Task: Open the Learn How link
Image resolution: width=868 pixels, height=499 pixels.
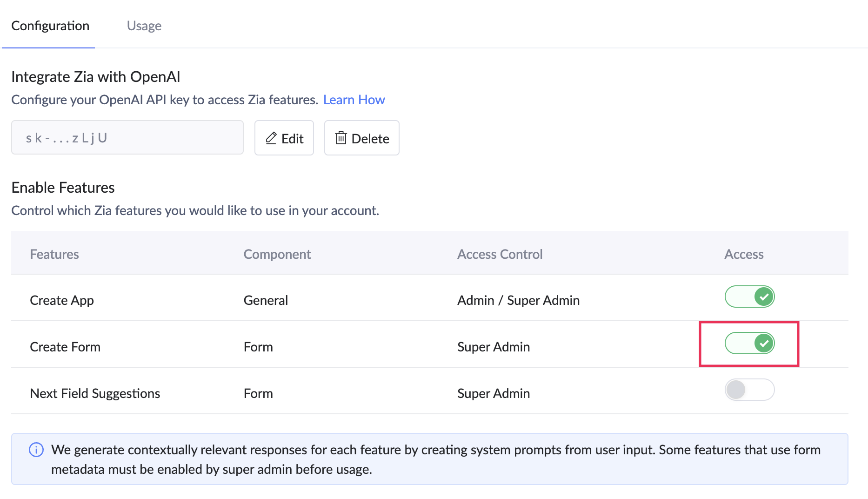Action: 354,100
